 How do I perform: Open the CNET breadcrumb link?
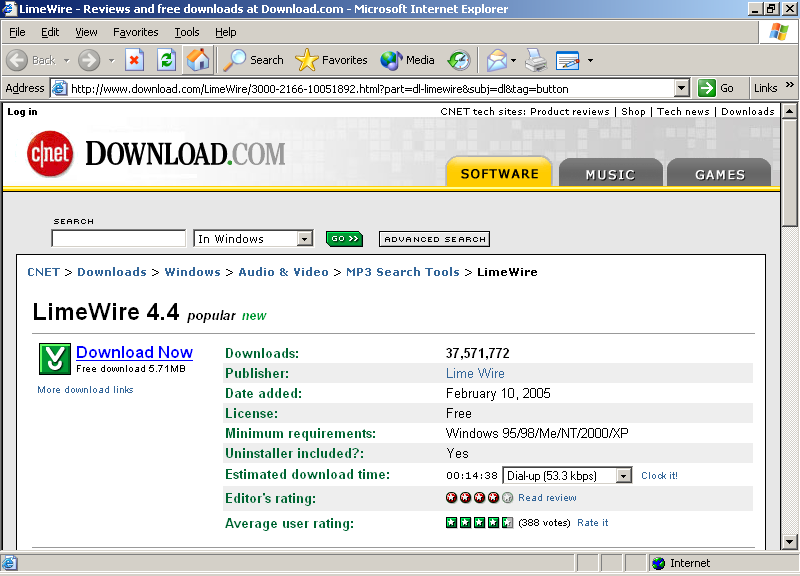[43, 272]
